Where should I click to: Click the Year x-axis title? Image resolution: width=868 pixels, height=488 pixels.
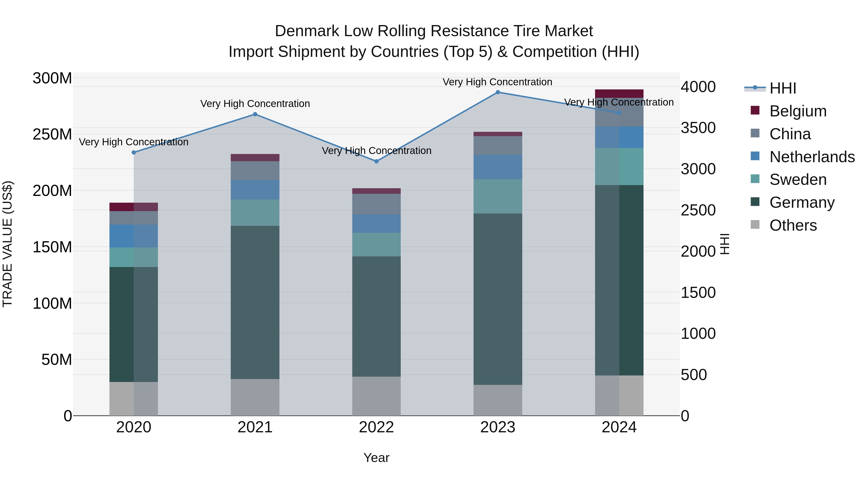click(x=376, y=458)
